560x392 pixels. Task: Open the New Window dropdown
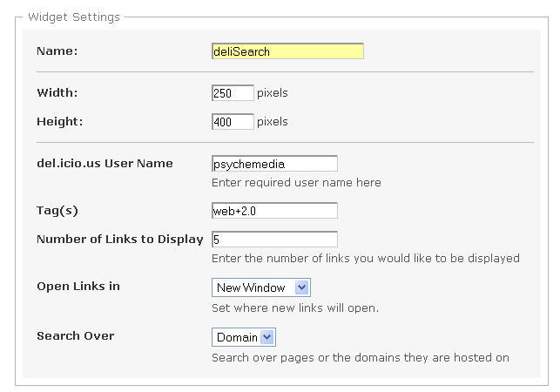coord(261,287)
